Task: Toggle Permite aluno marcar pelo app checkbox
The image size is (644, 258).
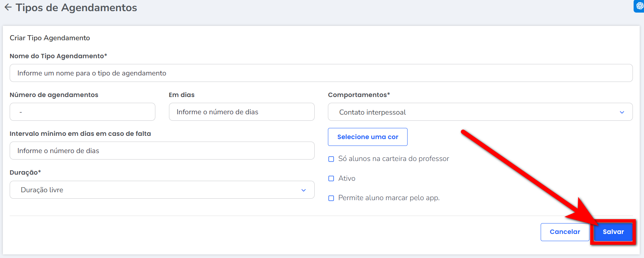Action: 331,198
